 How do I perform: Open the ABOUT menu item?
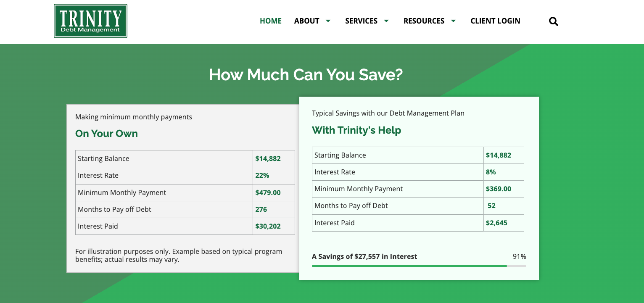(x=307, y=21)
